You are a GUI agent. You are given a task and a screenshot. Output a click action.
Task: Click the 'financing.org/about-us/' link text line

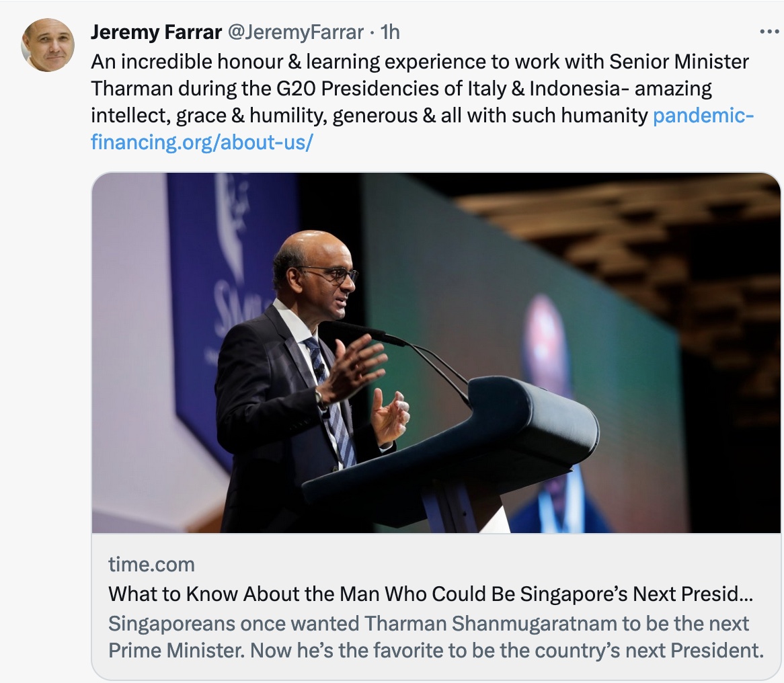tap(201, 143)
